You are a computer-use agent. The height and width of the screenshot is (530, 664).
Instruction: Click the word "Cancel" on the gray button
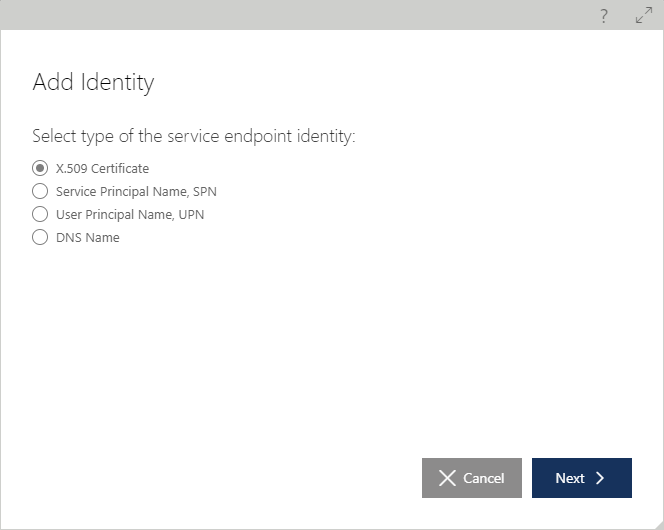point(484,478)
